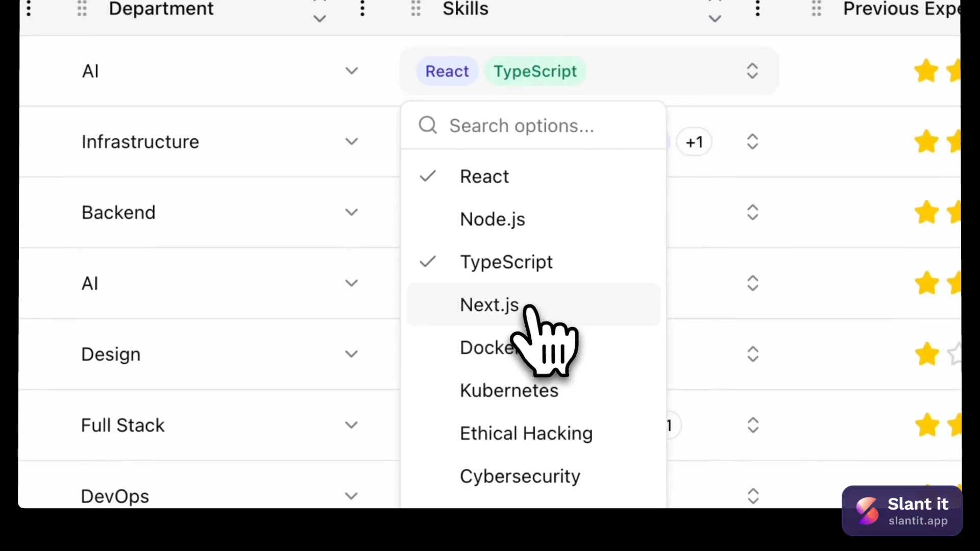Uncheck the React skill option

[x=484, y=177]
